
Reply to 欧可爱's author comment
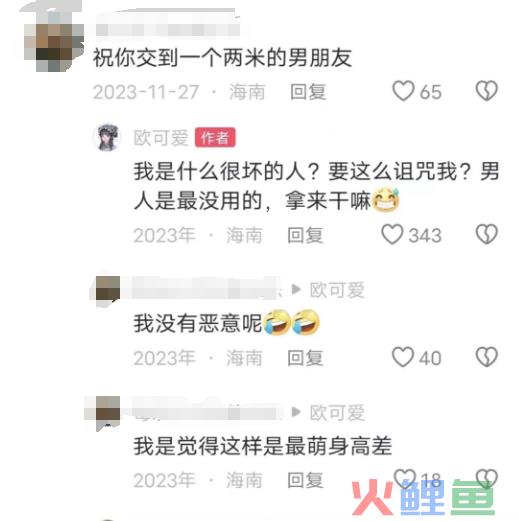point(305,235)
